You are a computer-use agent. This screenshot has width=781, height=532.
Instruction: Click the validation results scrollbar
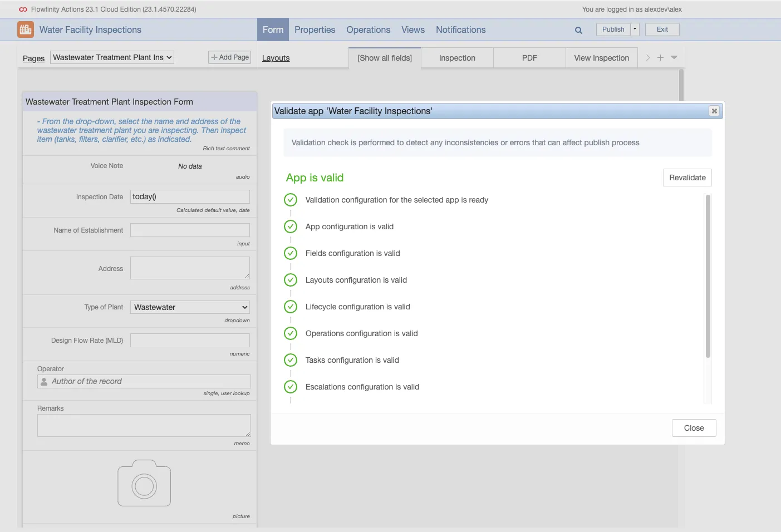point(708,275)
